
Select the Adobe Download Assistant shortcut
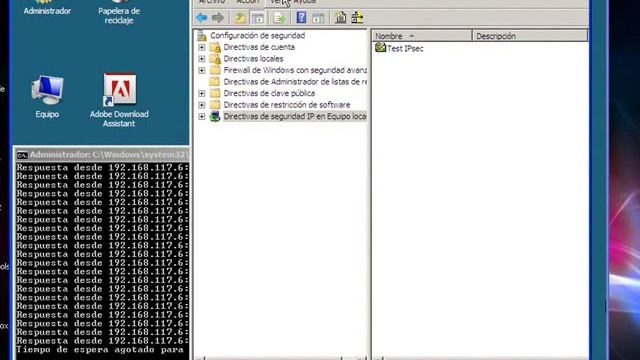(x=119, y=100)
